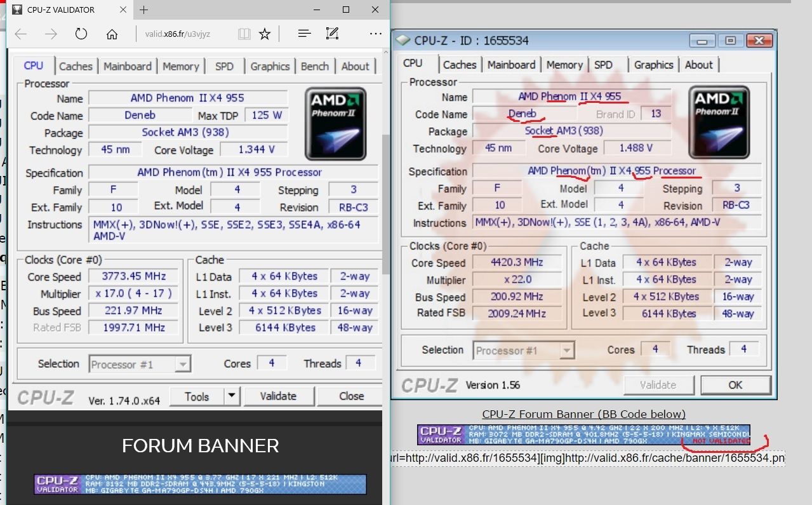The width and height of the screenshot is (812, 505).
Task: Click the left page vertical scrollbar
Action: (x=385, y=203)
